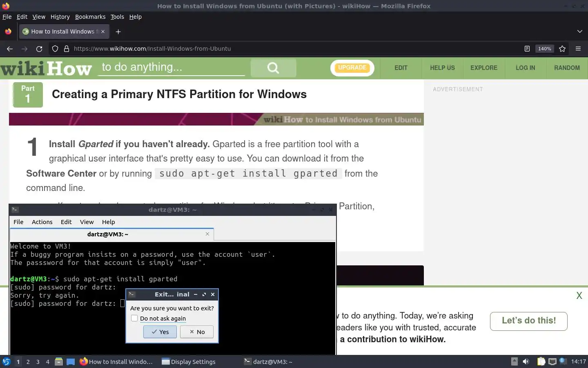Open Firefox Tools menu

click(x=117, y=17)
